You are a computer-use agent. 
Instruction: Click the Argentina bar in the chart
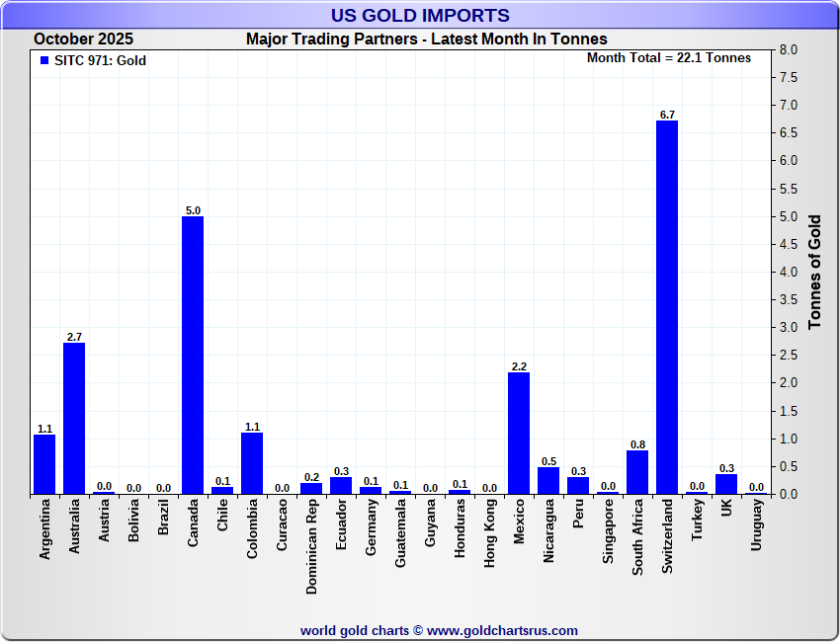pos(44,463)
